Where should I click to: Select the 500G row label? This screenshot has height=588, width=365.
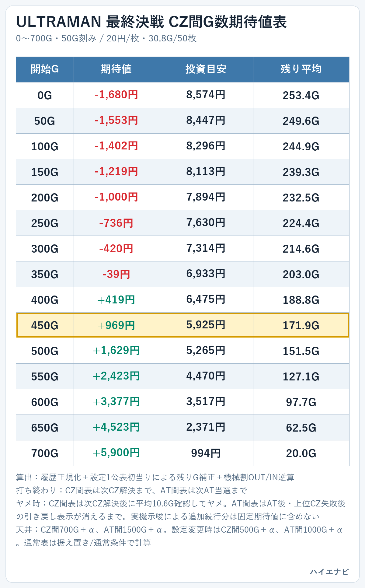pyautogui.click(x=45, y=351)
